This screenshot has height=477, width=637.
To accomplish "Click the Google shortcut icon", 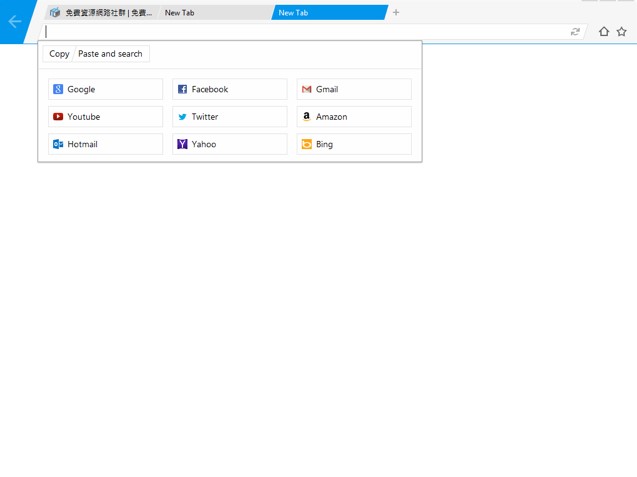I will pos(58,89).
